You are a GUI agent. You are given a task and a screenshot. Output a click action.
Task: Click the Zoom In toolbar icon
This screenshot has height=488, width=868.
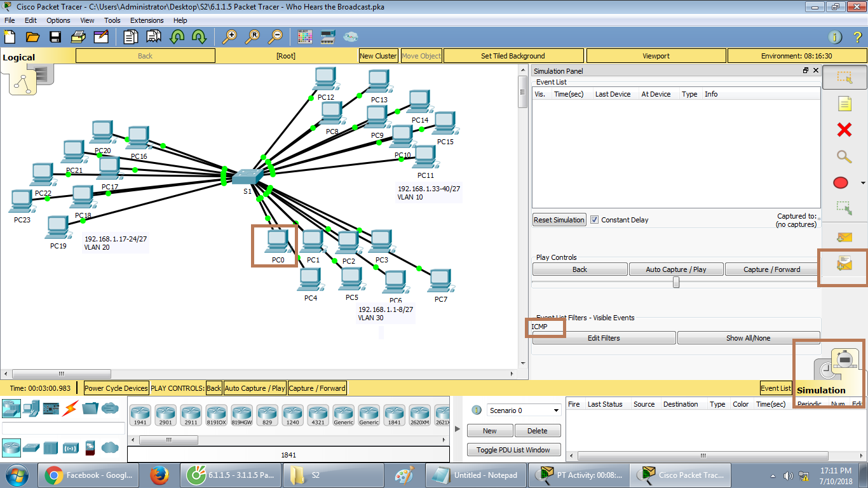[229, 37]
